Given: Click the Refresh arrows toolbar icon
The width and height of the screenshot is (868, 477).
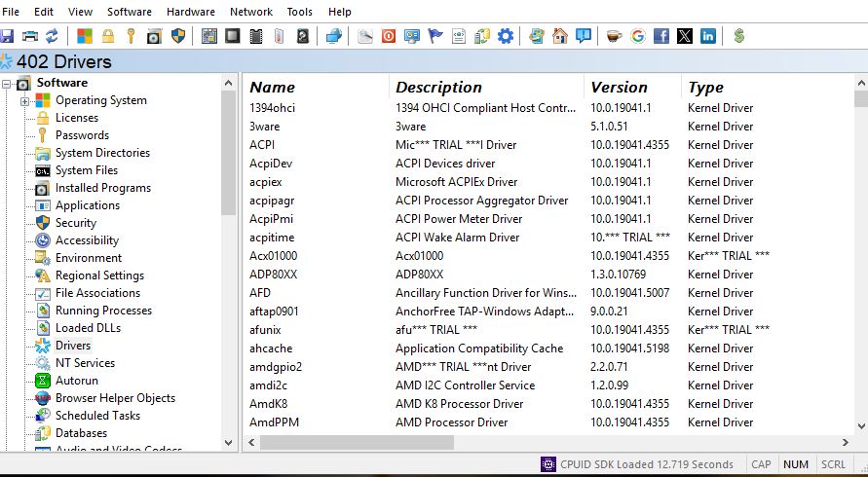Looking at the screenshot, I should coord(52,37).
